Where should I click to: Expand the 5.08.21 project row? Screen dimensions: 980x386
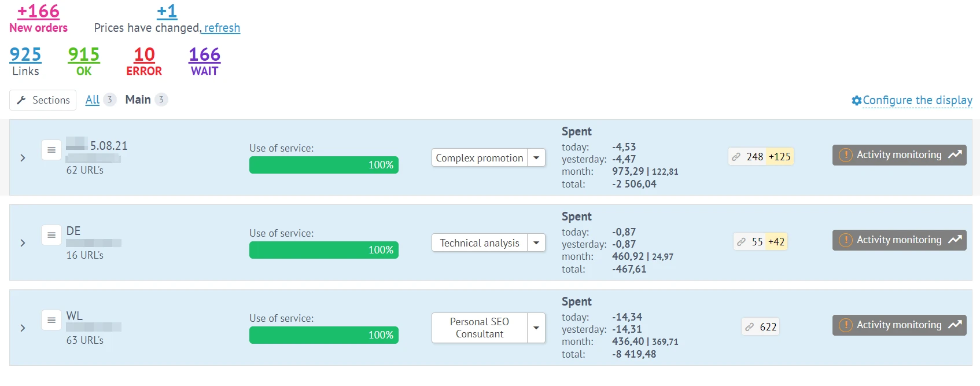[23, 157]
